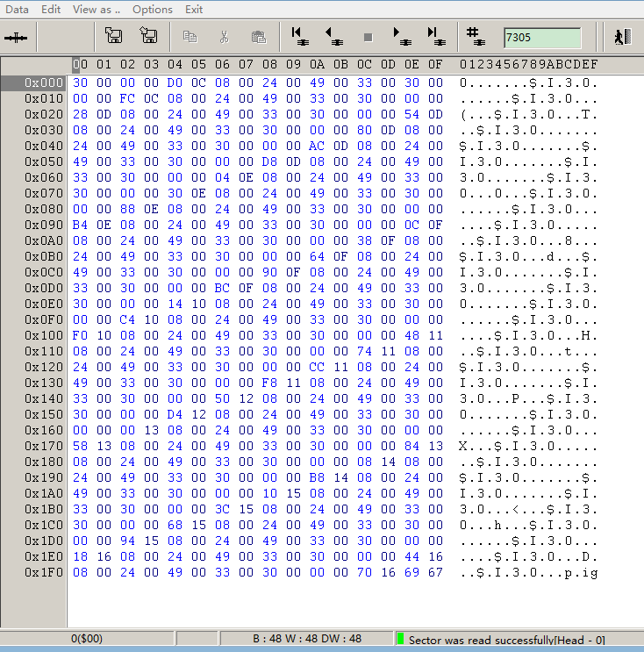Click byte B8 in row 0x190

(317, 477)
